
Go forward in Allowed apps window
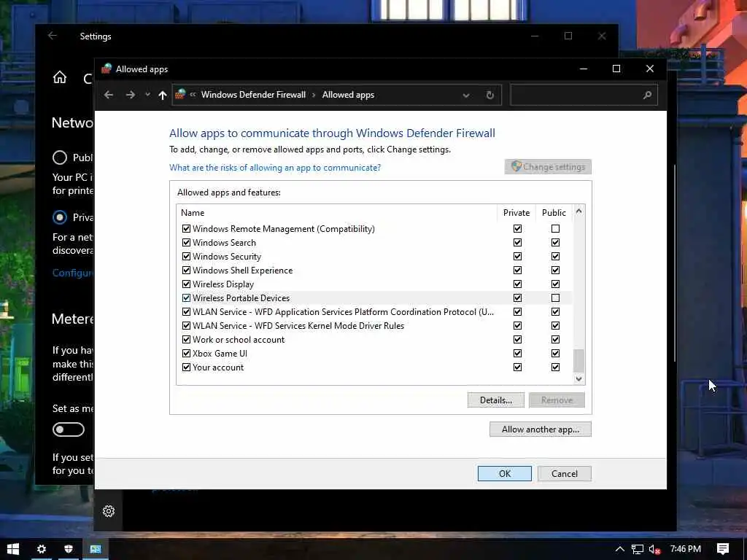[x=130, y=95]
